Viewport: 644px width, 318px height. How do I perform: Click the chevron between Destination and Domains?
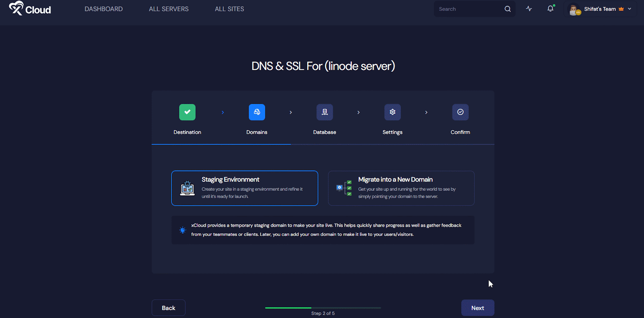(x=223, y=112)
